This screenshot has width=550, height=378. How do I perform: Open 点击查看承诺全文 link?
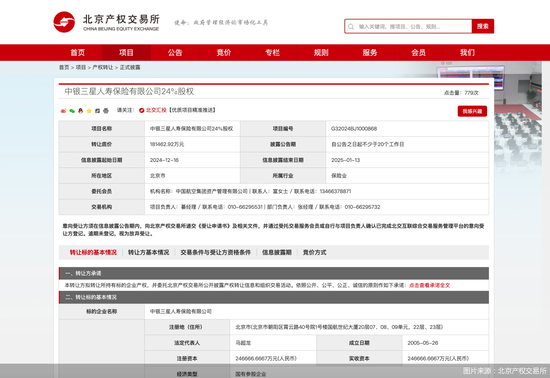pos(430,285)
